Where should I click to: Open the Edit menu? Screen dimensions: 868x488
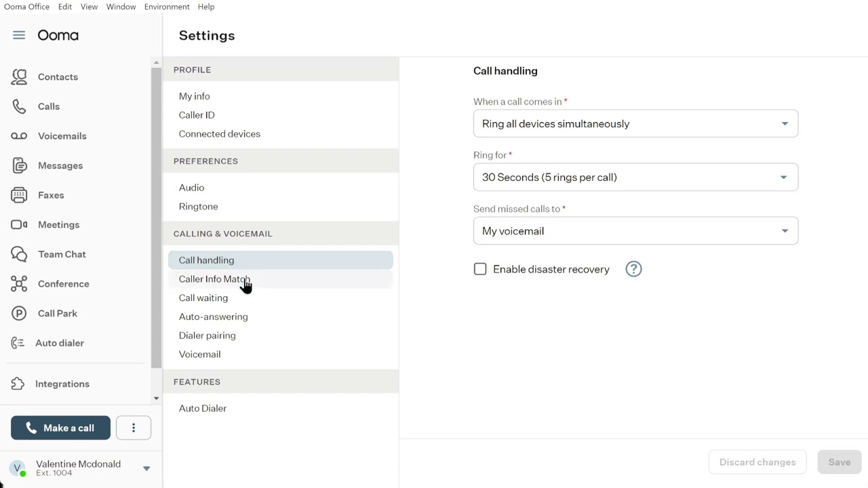click(x=65, y=7)
